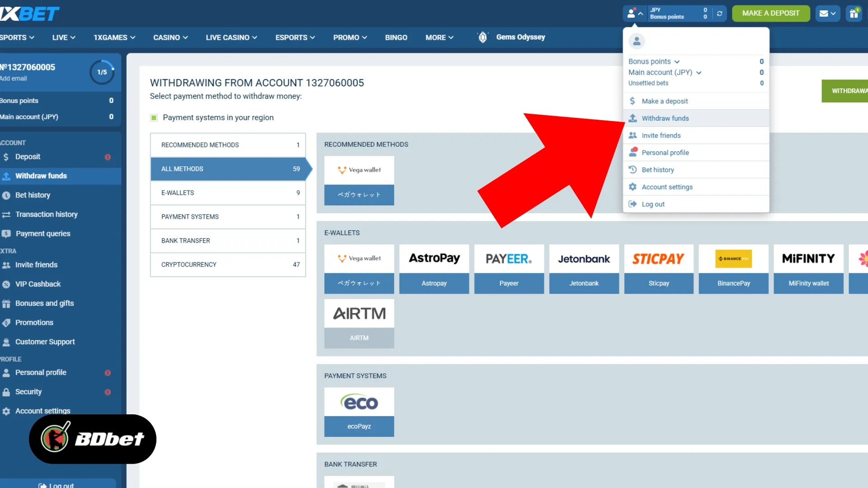
Task: Click sidebar VIP Cashback icon
Action: tap(6, 284)
